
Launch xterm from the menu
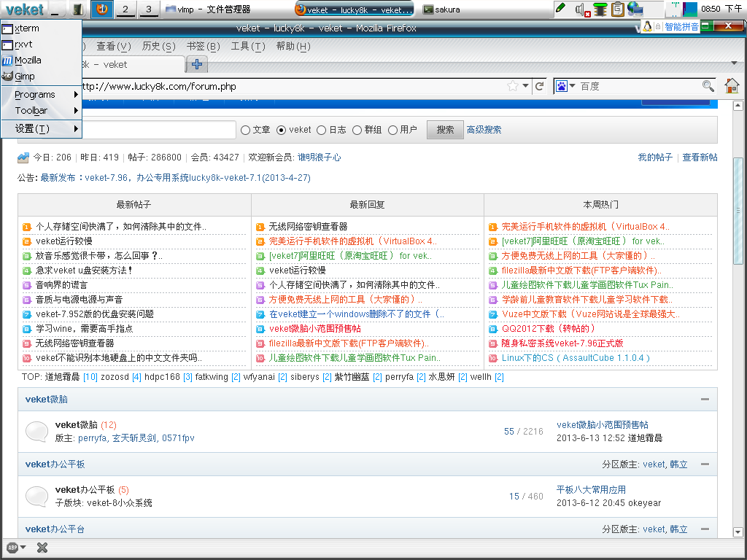42,28
